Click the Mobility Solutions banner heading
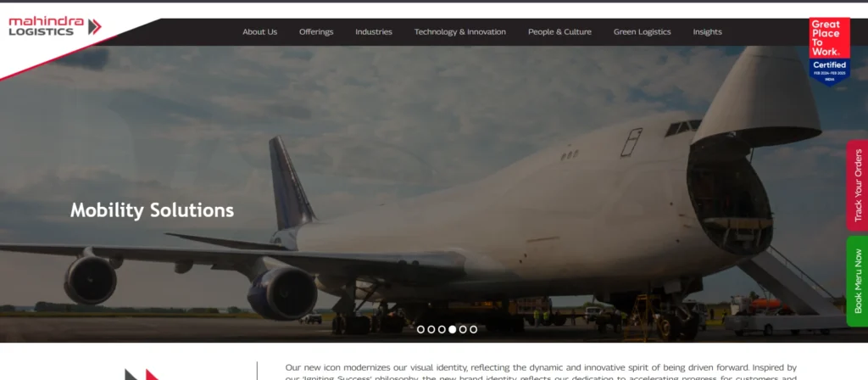This screenshot has height=380, width=868. 153,210
